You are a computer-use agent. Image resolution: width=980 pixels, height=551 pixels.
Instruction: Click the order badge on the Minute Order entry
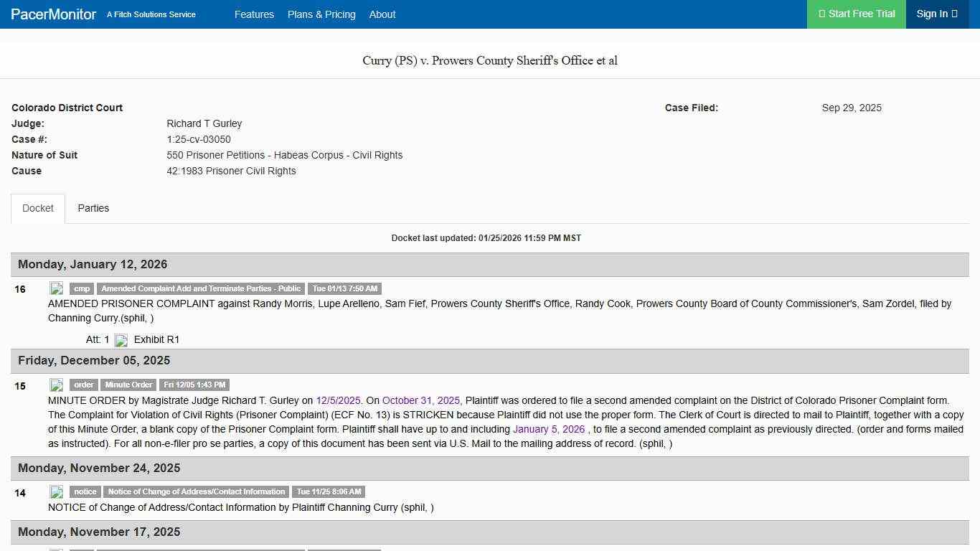pos(83,385)
